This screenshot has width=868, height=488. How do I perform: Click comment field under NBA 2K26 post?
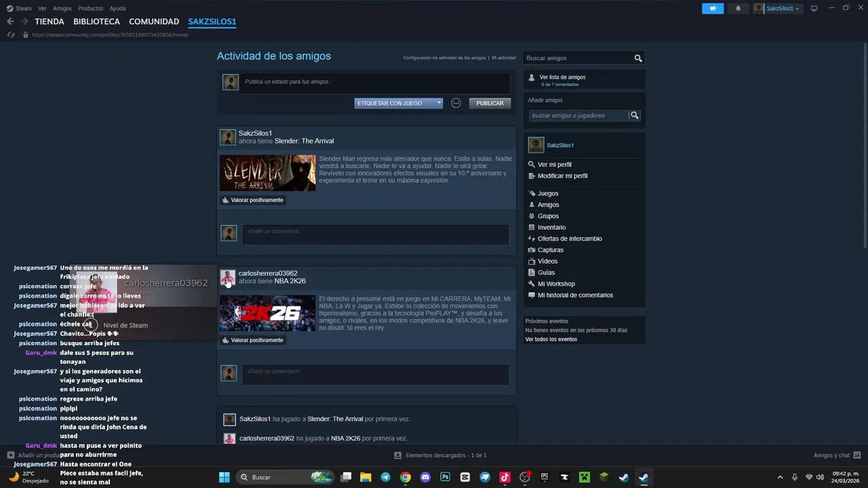point(376,375)
